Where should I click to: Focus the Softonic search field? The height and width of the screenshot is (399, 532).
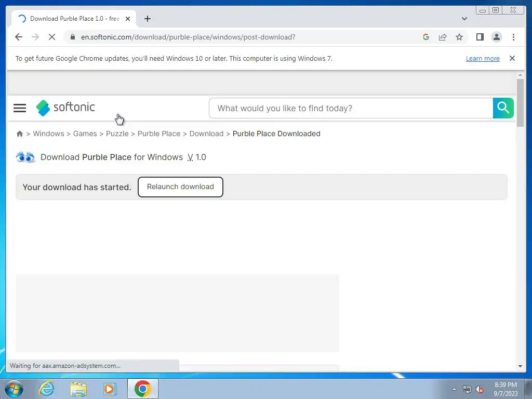tap(351, 108)
